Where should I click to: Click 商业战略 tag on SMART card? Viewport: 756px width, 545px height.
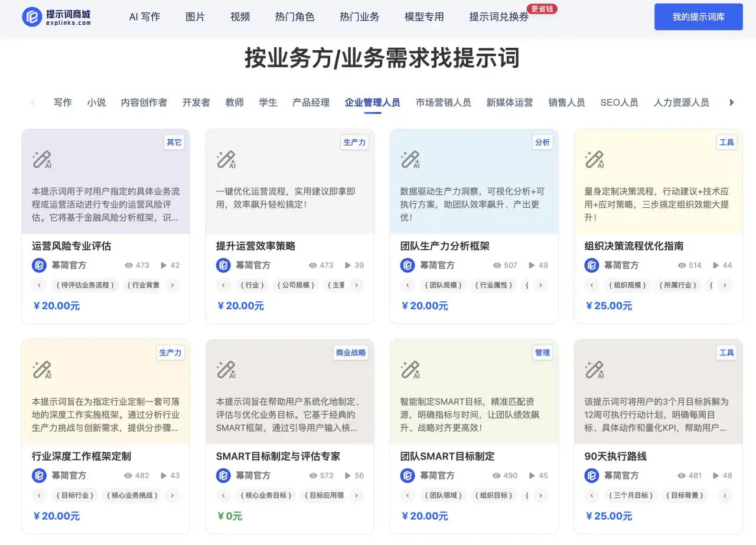point(351,353)
